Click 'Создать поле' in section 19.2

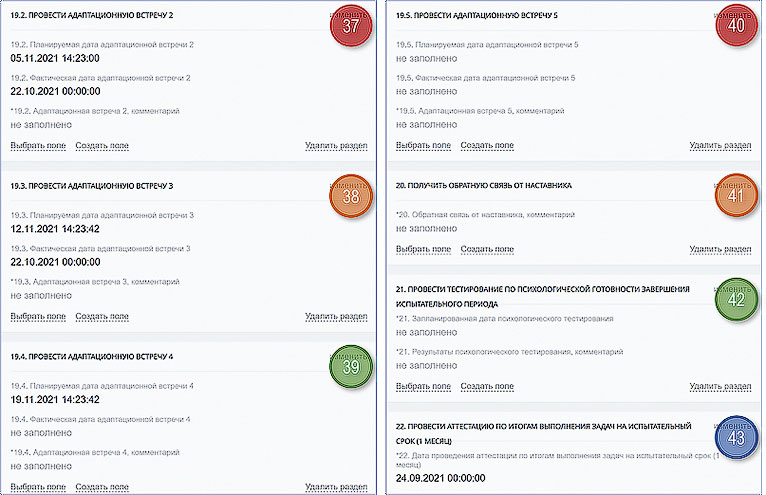[102, 146]
